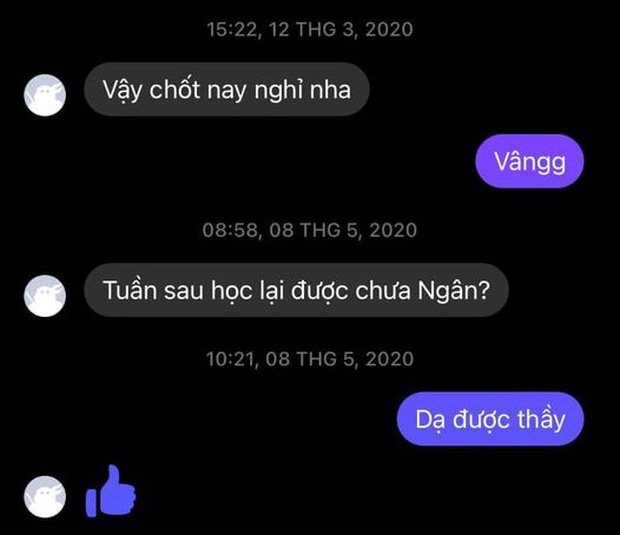Select the "Tuần sau học lại được chưa Ngân?" message
The width and height of the screenshot is (620, 535).
296,290
